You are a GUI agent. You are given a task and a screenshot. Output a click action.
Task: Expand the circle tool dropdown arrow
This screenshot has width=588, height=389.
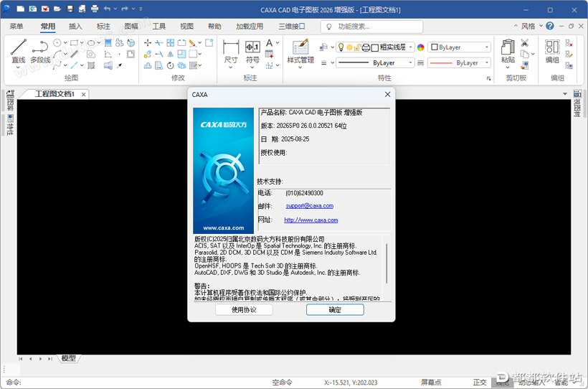click(x=65, y=43)
